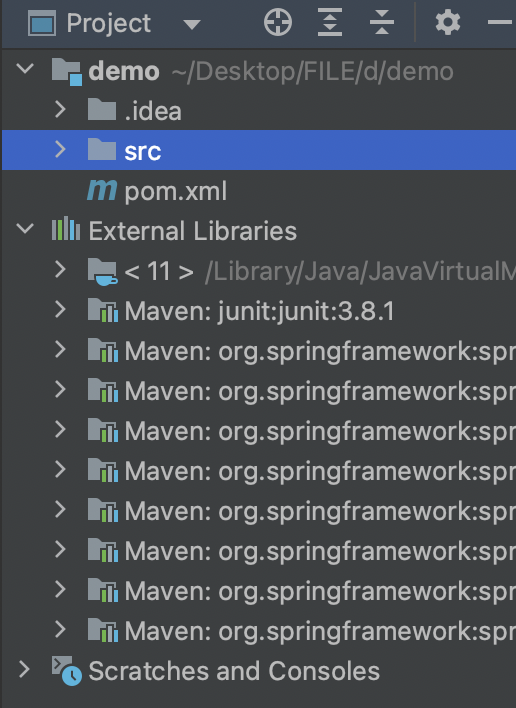Click the External Libraries bars icon

coord(66,228)
